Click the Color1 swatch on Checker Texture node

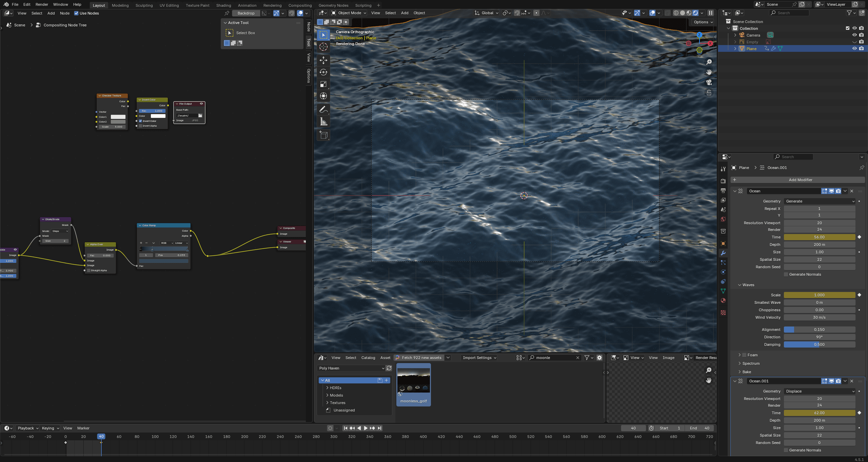pyautogui.click(x=118, y=117)
